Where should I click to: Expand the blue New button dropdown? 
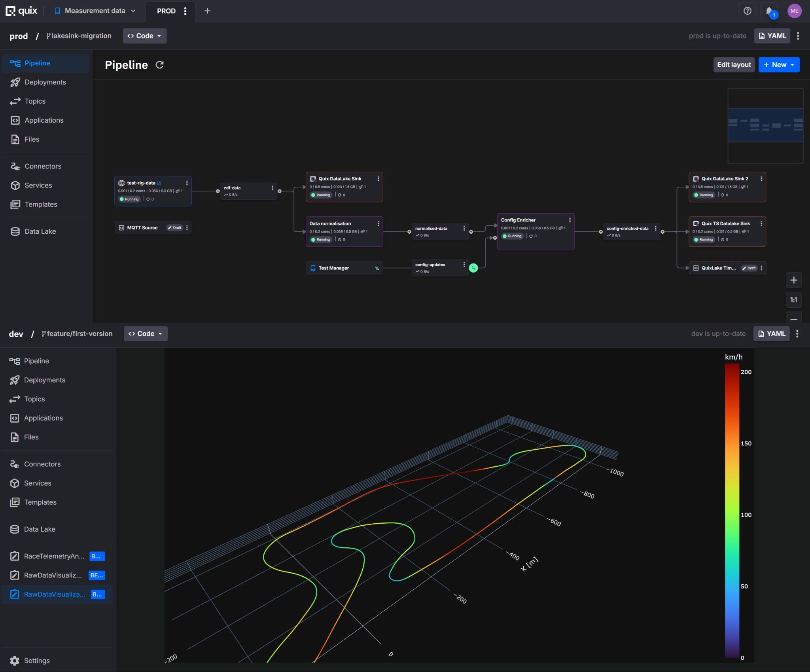(779, 65)
